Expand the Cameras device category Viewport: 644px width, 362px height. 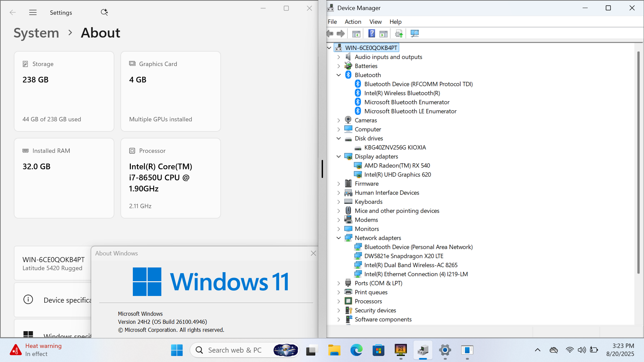pos(339,120)
